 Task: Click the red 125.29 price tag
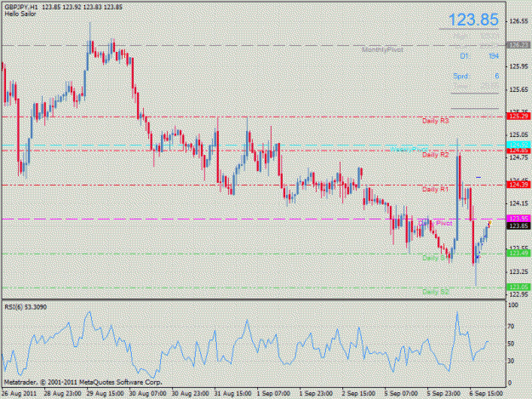518,117
